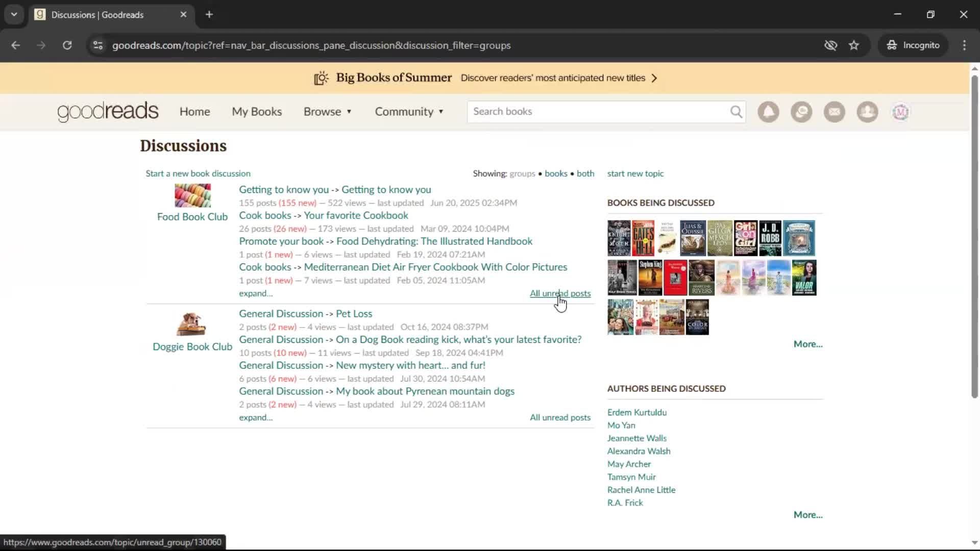Viewport: 980px width, 551px height.
Task: Reload the page
Action: point(67,45)
